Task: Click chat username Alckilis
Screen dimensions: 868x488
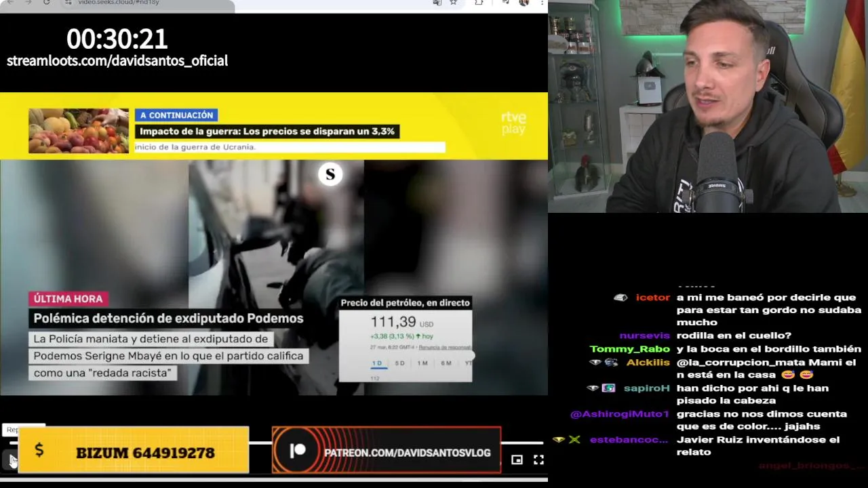Action: [648, 363]
